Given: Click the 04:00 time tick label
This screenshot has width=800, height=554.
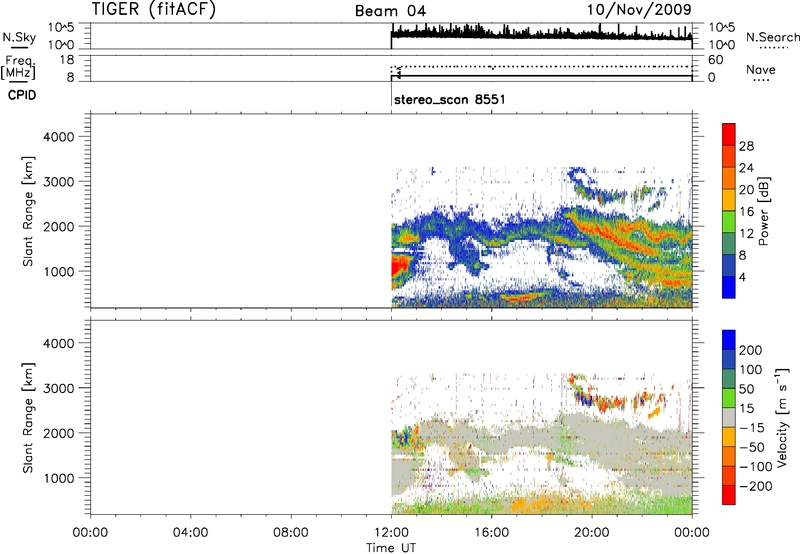Looking at the screenshot, I should click(x=190, y=533).
